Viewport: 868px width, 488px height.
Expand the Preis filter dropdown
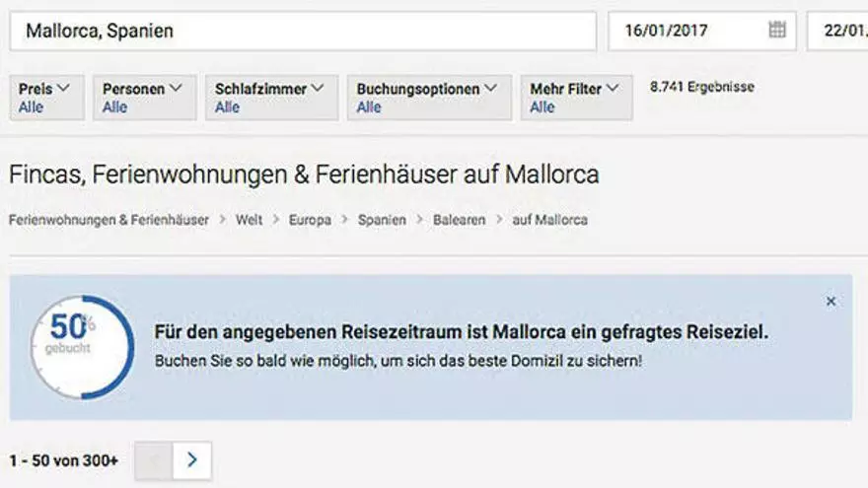click(x=46, y=97)
